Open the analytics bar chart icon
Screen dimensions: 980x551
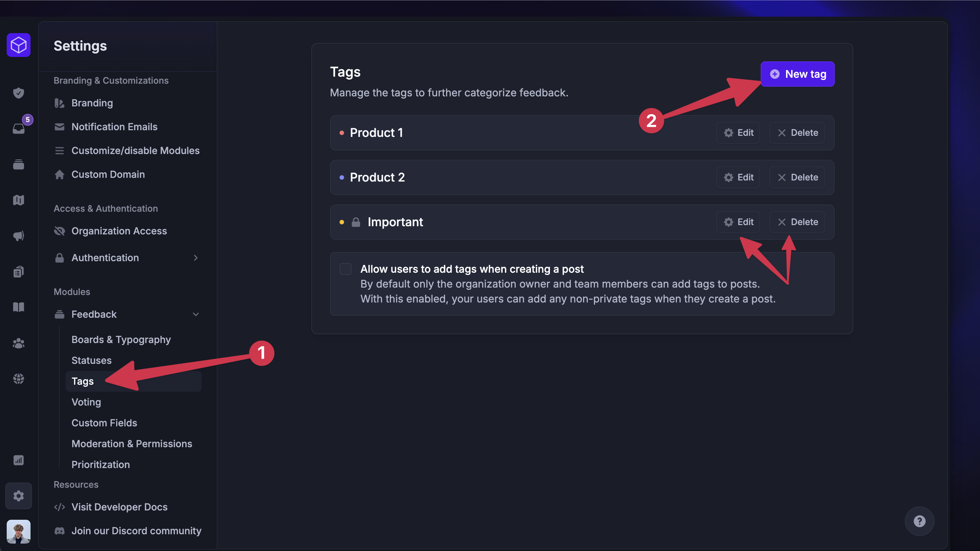click(18, 460)
